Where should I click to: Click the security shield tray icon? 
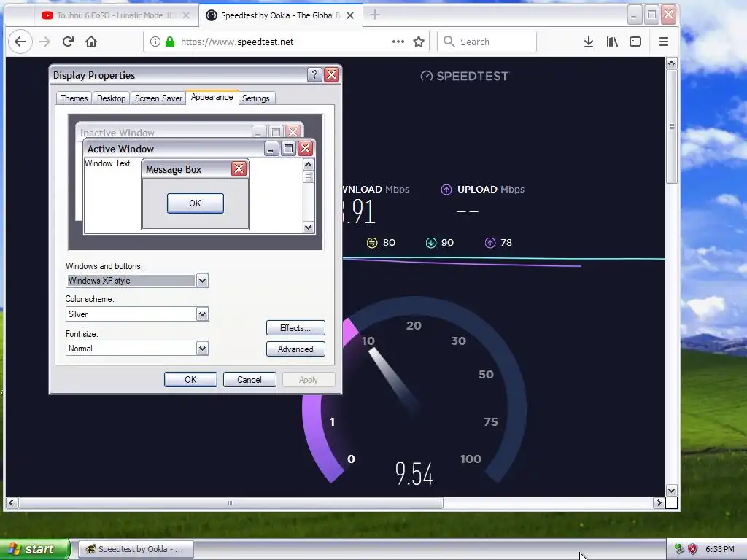pos(693,549)
